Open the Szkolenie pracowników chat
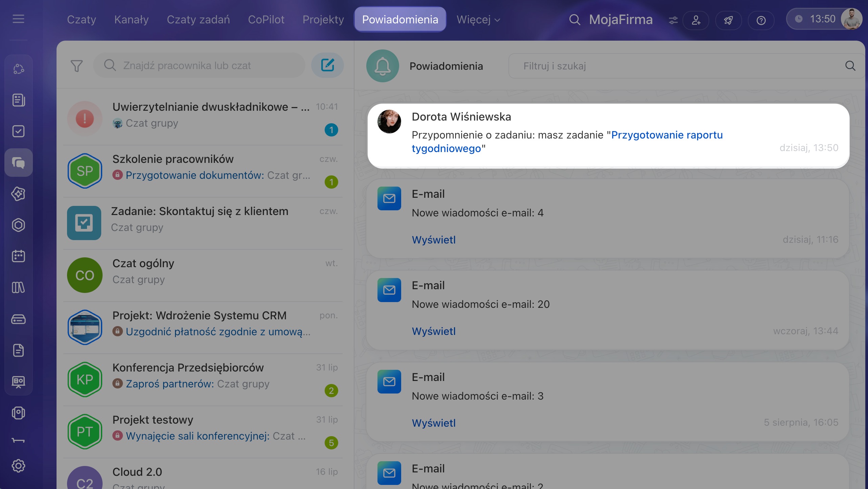The image size is (868, 489). coord(203,170)
